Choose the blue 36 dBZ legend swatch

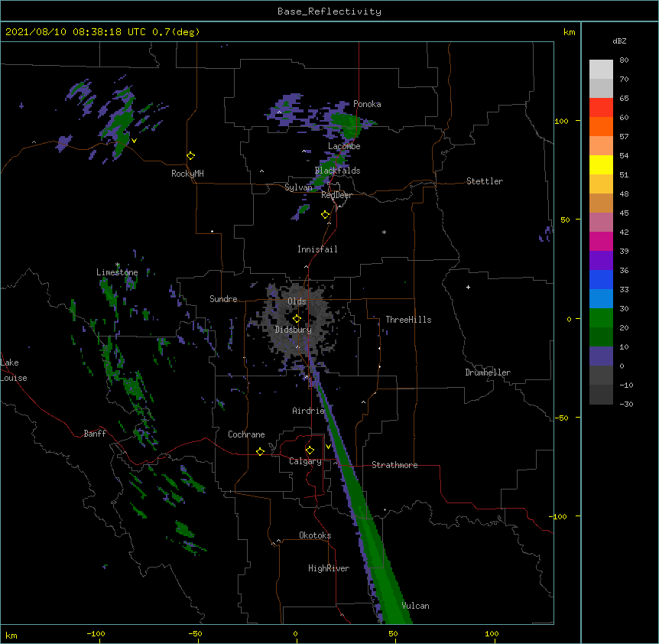[x=601, y=279]
